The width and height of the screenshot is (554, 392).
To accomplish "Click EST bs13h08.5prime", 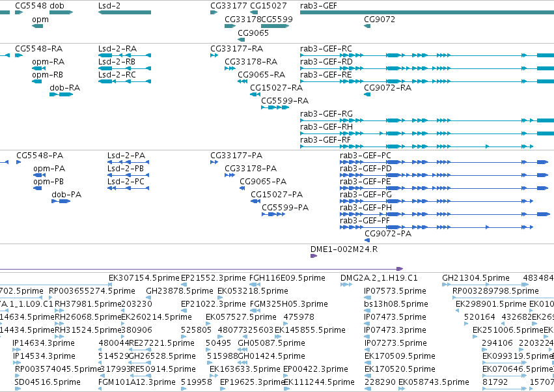I will point(396,304).
